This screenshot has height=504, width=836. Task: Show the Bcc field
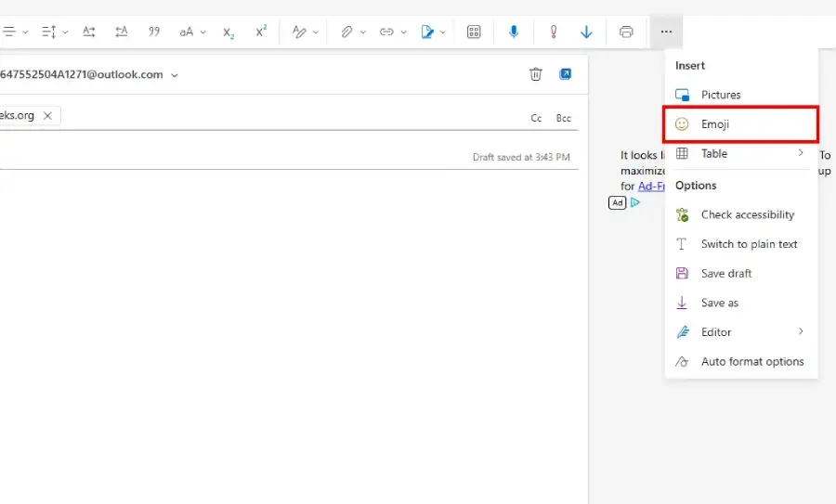pyautogui.click(x=564, y=118)
